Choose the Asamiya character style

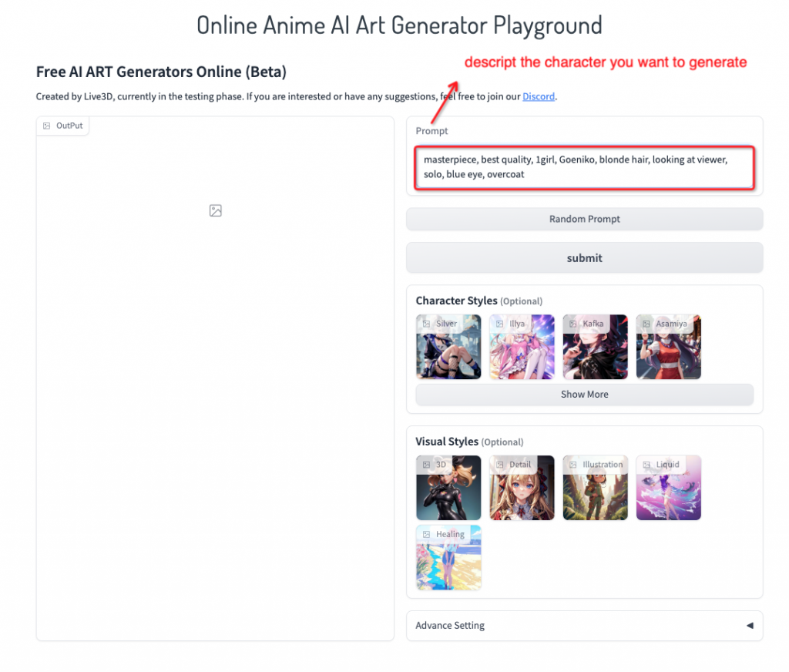pyautogui.click(x=668, y=347)
